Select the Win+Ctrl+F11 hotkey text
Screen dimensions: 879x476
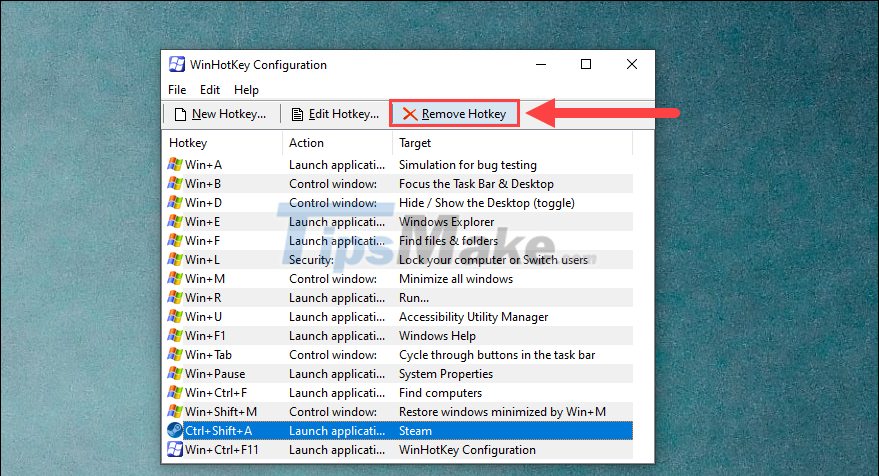tap(222, 450)
